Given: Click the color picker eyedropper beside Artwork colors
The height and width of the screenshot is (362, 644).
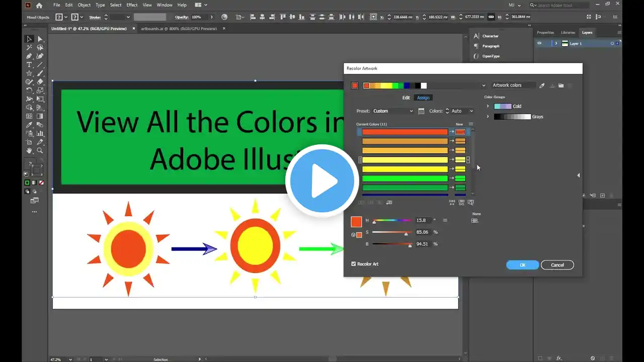Looking at the screenshot, I should click(542, 85).
